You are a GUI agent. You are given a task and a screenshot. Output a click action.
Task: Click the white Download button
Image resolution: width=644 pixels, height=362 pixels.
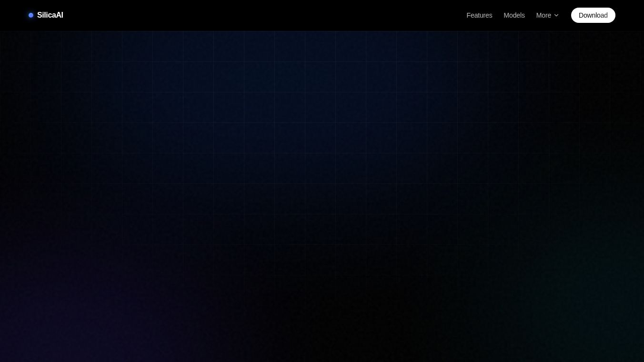[593, 15]
